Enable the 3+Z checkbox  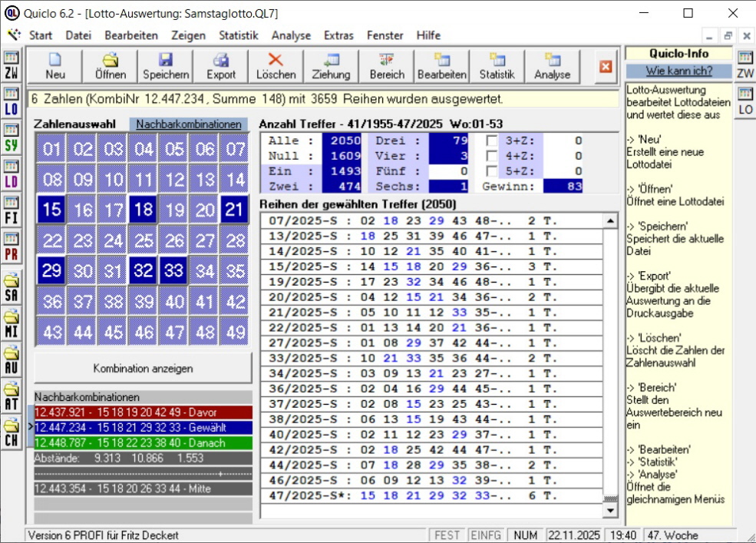click(x=492, y=141)
